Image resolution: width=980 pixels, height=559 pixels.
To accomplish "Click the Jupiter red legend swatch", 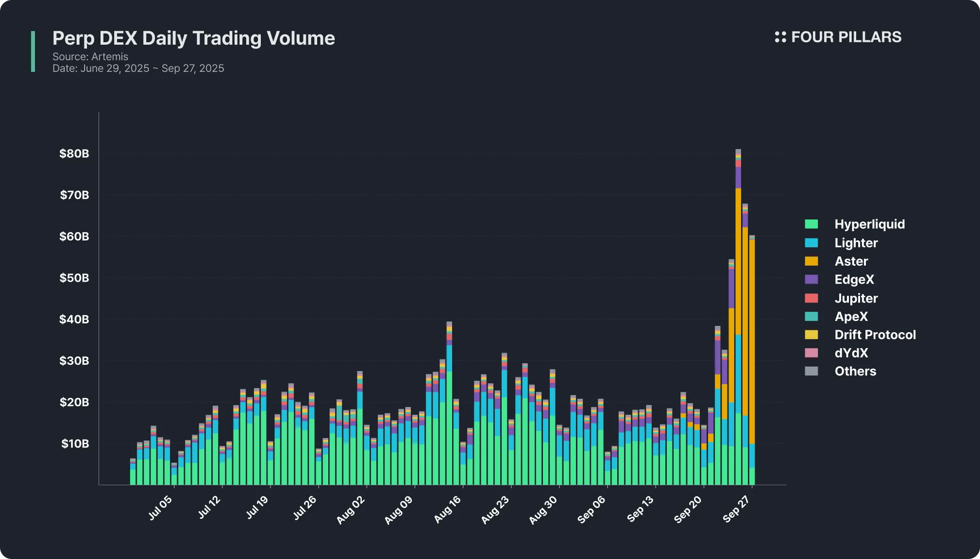I will click(811, 298).
